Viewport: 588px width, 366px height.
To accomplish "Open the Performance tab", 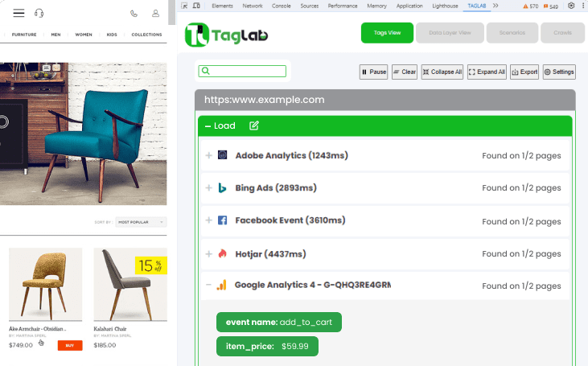I will 343,6.
